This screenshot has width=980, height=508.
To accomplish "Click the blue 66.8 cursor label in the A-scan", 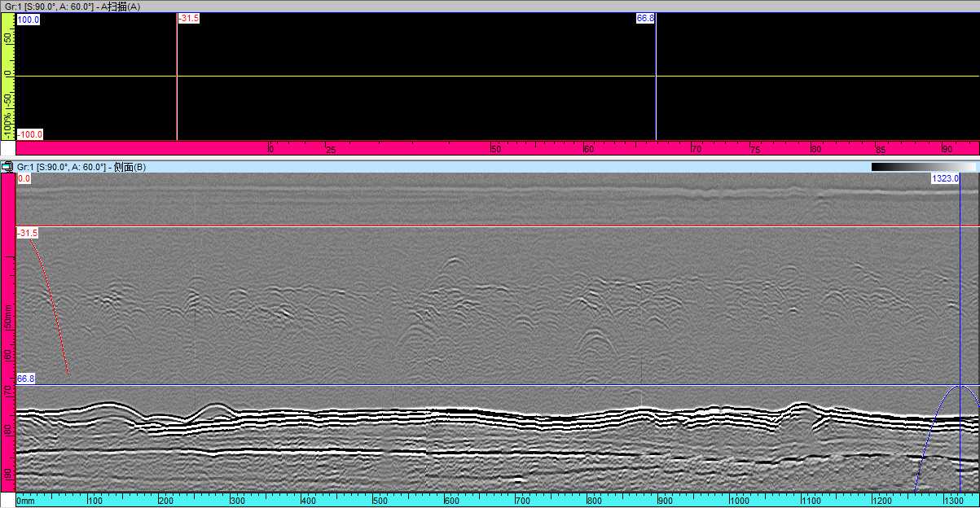I will point(645,18).
